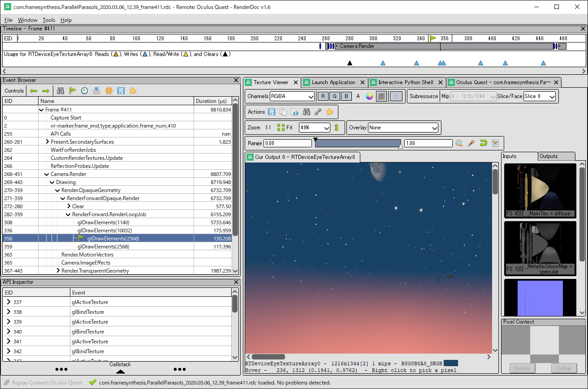The height and width of the screenshot is (389, 588).
Task: Open the Channels RGBA dropdown
Action: coord(292,96)
